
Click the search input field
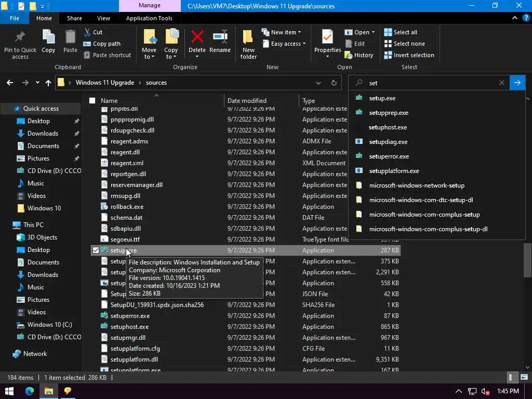coord(429,83)
